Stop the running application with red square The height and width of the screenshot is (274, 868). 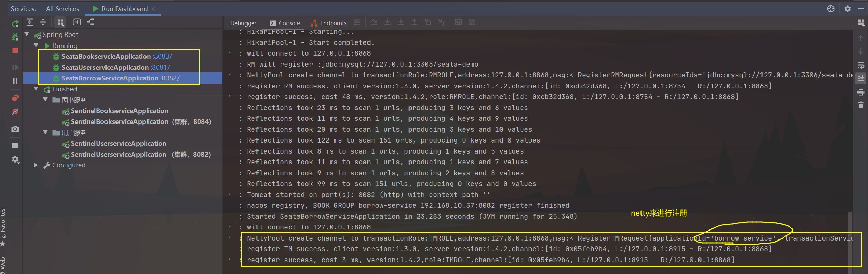(x=15, y=50)
